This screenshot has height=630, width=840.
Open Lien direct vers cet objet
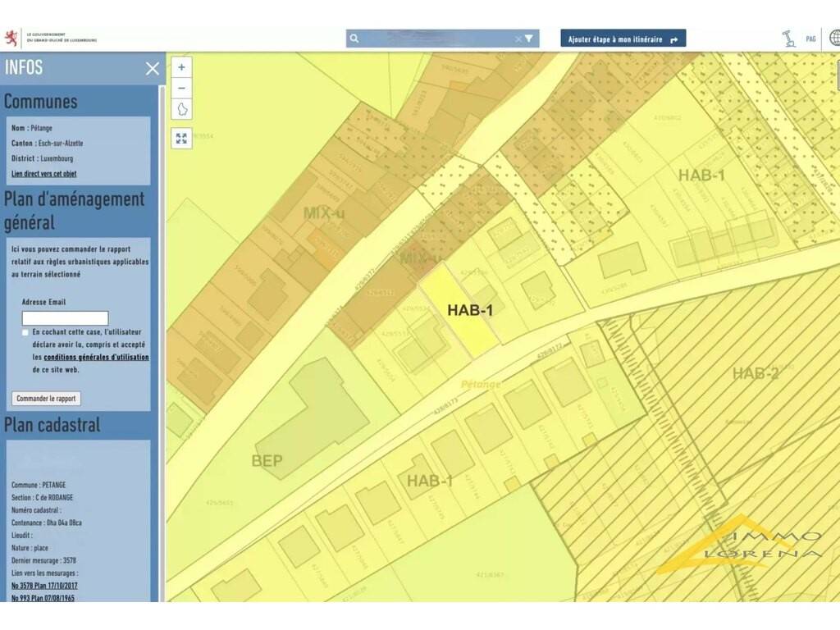(x=44, y=174)
